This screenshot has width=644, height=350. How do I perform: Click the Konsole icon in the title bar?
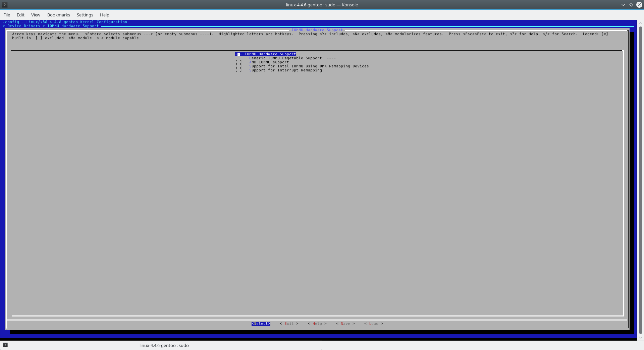click(4, 5)
